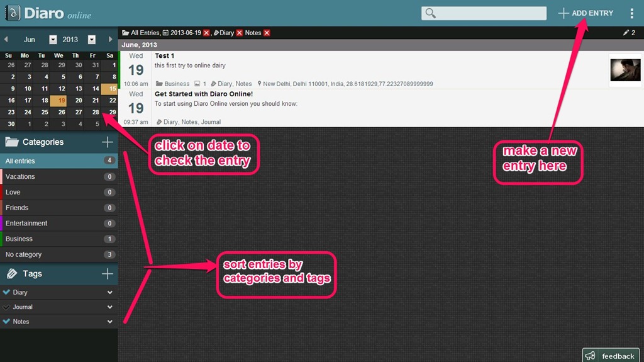The image size is (644, 362).
Task: Click Business folder icon in Test 1 entry
Action: pyautogui.click(x=159, y=84)
